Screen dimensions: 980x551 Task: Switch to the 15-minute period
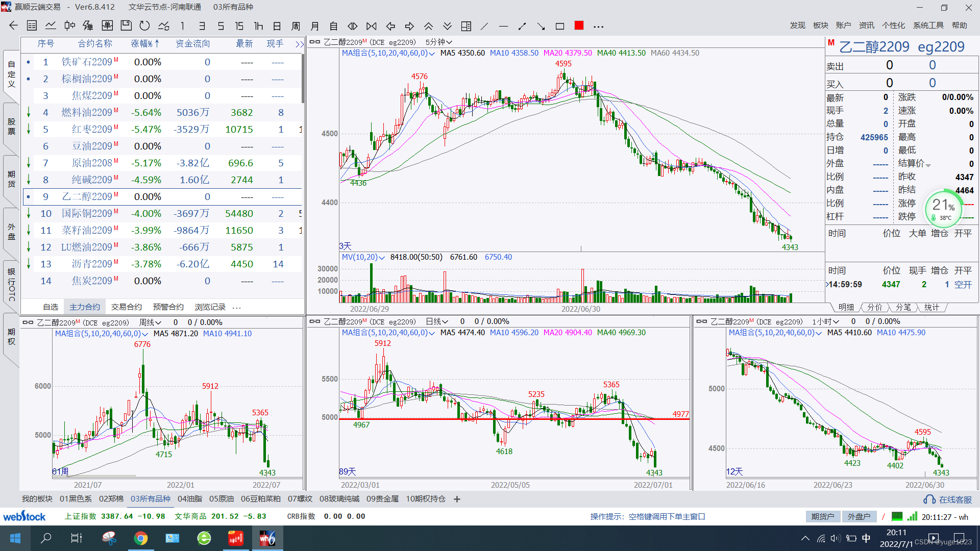(x=239, y=26)
